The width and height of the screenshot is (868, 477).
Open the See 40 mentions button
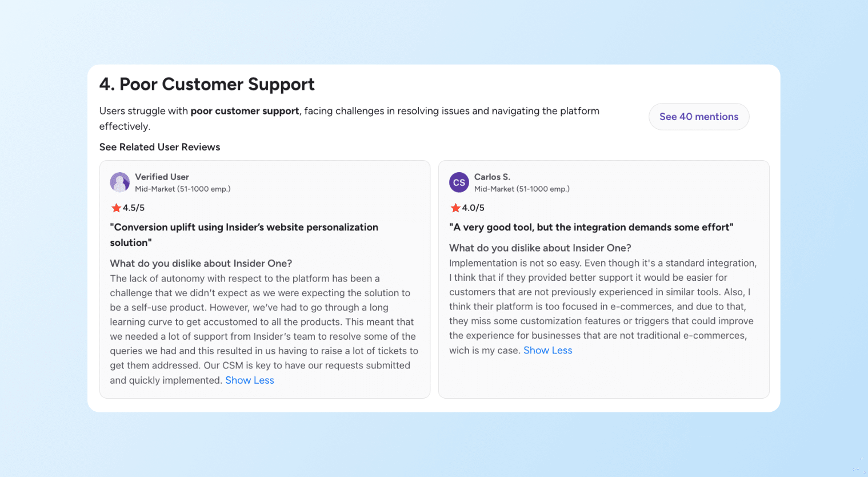click(698, 116)
